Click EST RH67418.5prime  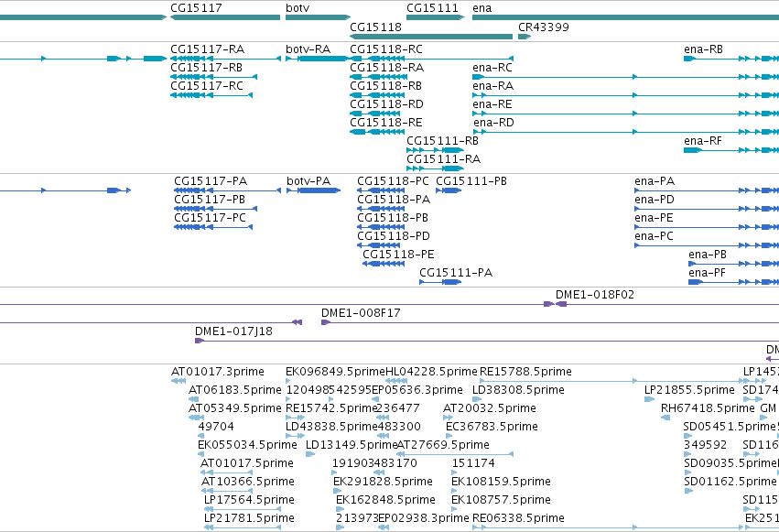pos(708,408)
